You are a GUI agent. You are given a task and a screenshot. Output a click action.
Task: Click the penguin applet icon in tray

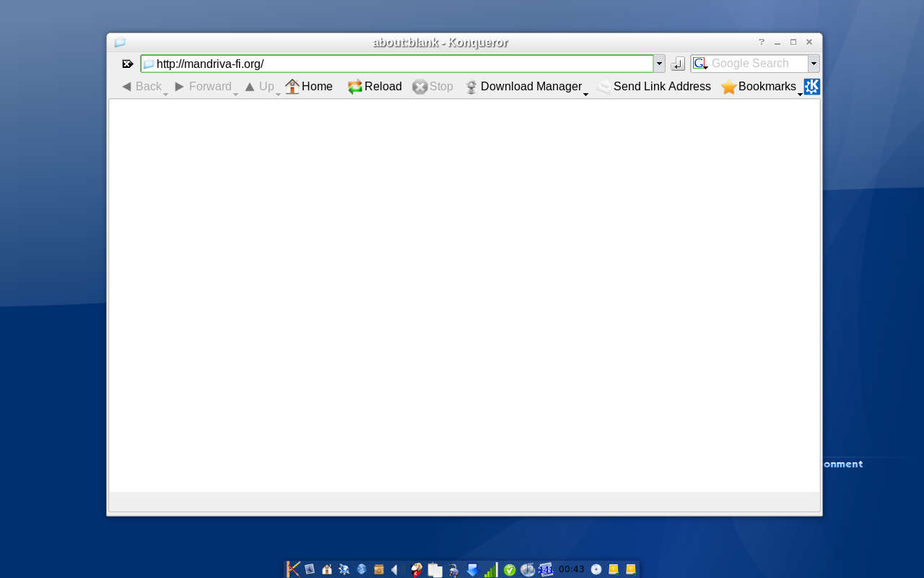point(453,570)
